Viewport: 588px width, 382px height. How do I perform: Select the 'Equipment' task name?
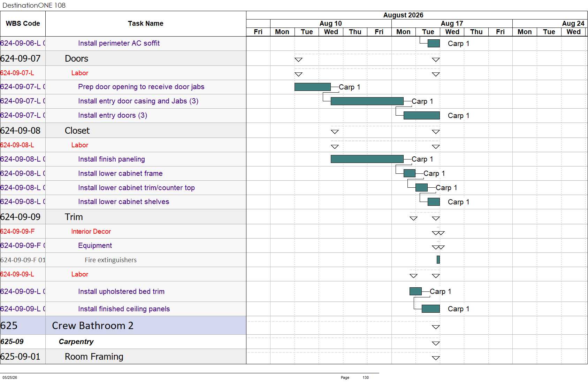pyautogui.click(x=95, y=245)
